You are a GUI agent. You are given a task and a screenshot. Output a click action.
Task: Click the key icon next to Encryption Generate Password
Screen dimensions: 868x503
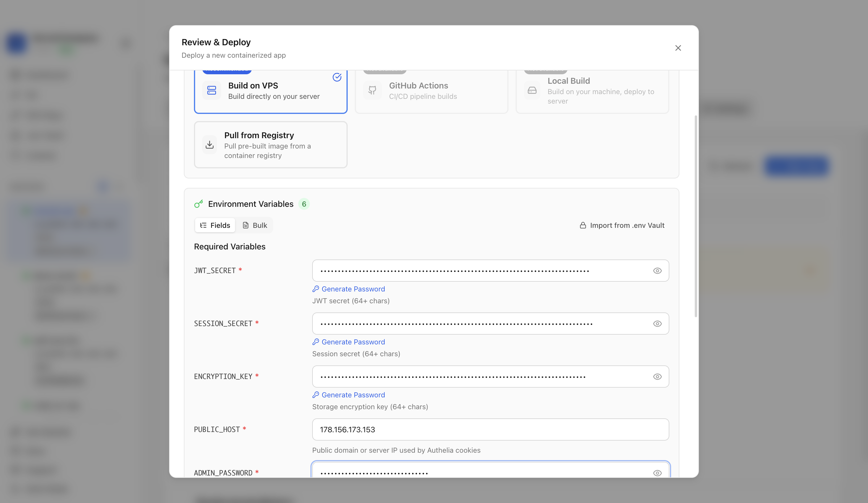click(315, 395)
